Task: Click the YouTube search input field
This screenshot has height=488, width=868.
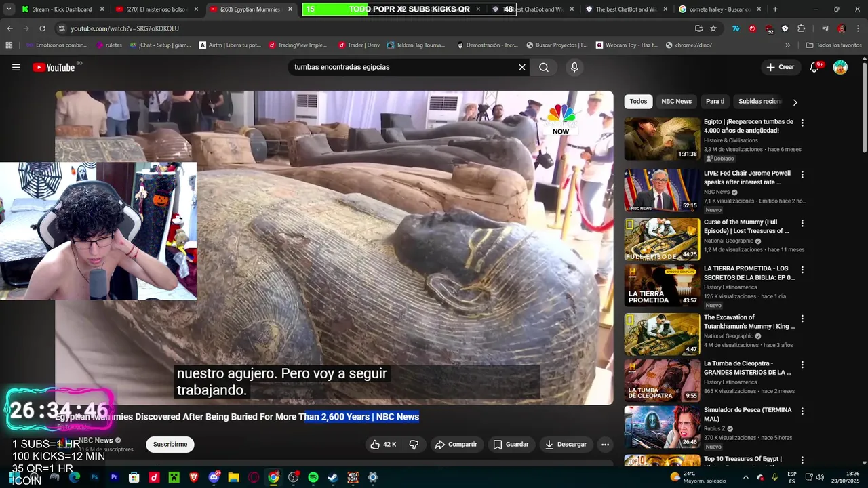Action: (x=403, y=67)
